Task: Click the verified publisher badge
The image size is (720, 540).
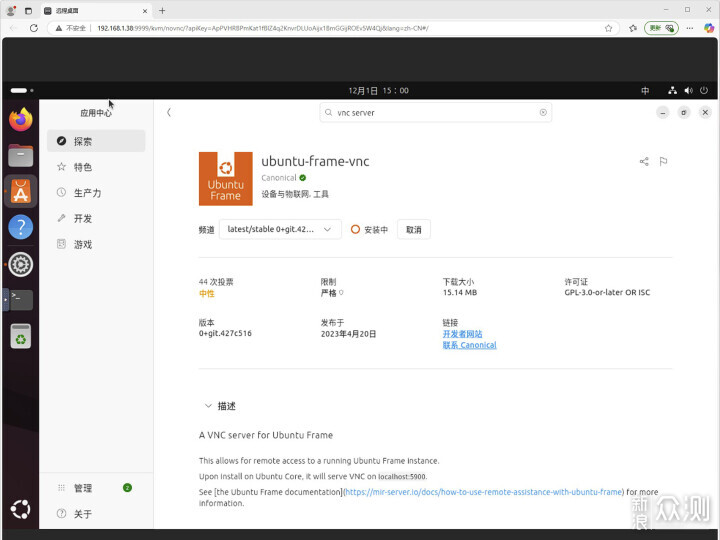Action: [303, 178]
